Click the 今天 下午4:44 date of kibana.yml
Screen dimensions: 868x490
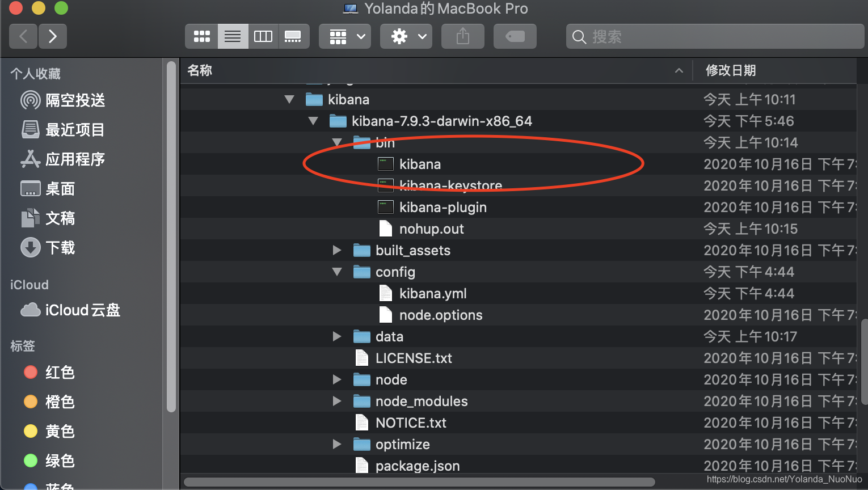[x=749, y=294]
